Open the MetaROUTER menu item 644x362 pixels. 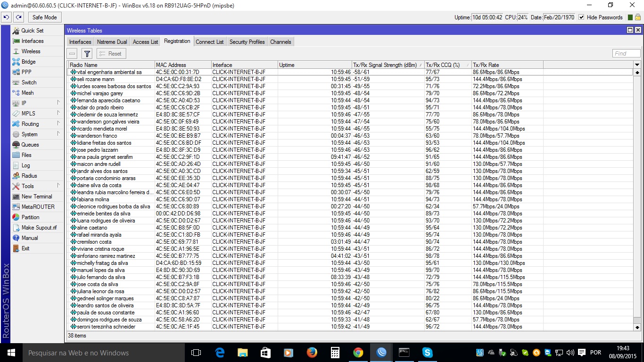[x=38, y=207]
